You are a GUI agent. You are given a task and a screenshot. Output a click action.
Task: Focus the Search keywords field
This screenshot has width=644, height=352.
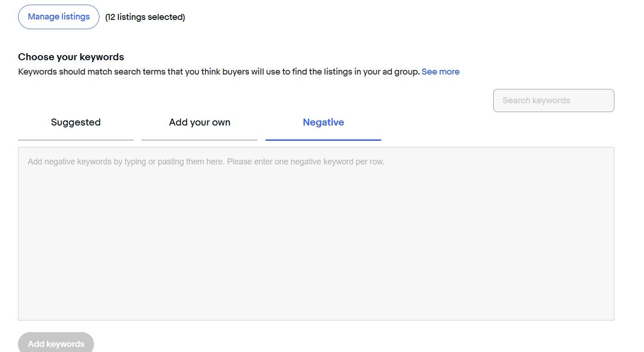[x=553, y=101]
